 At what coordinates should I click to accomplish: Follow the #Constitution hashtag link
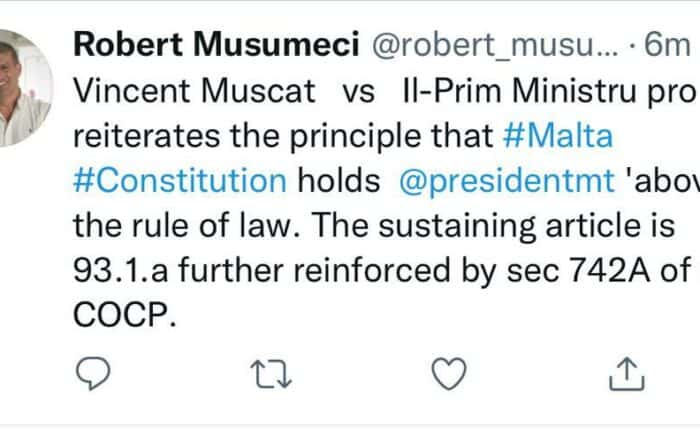click(x=179, y=179)
